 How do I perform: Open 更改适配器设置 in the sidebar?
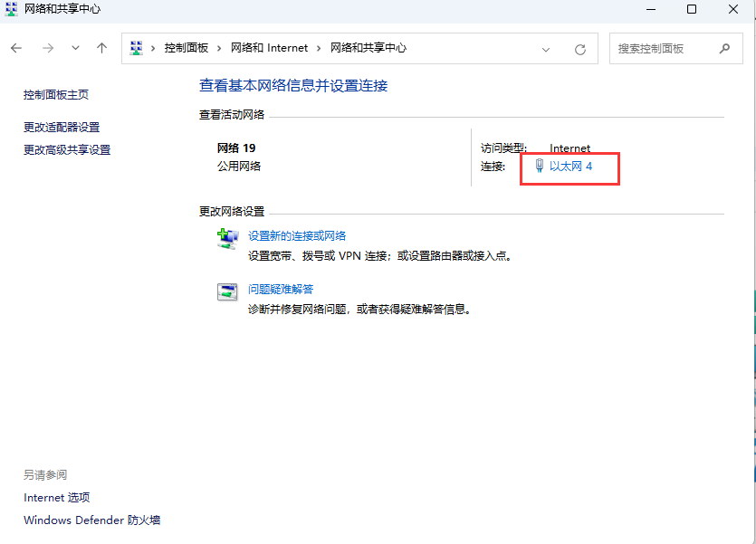tap(62, 128)
